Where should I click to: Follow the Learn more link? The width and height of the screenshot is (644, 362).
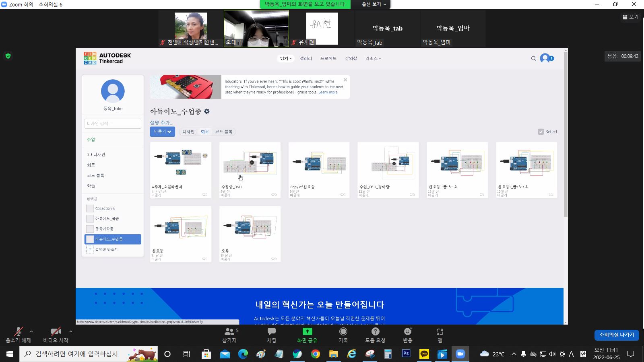coord(328,93)
